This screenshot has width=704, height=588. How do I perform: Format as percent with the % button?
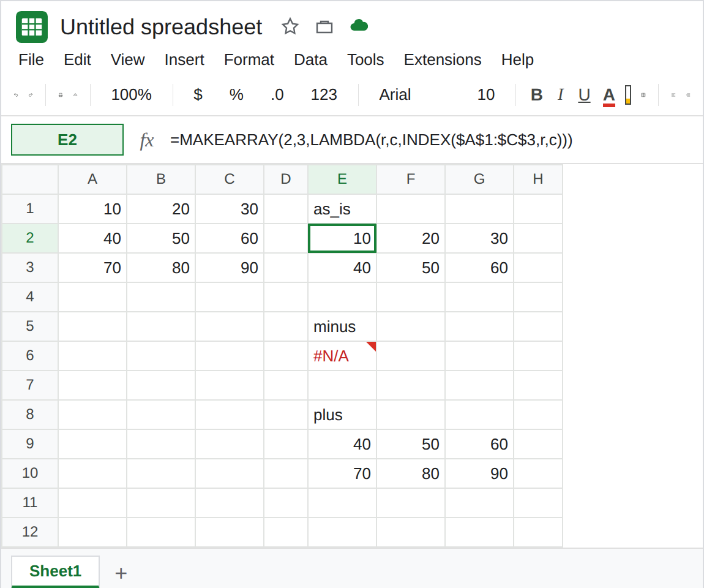236,94
